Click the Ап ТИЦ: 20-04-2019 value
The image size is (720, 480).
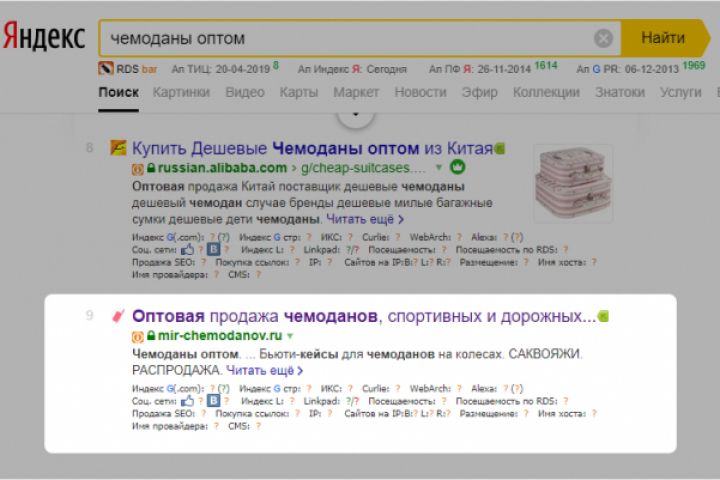click(225, 69)
